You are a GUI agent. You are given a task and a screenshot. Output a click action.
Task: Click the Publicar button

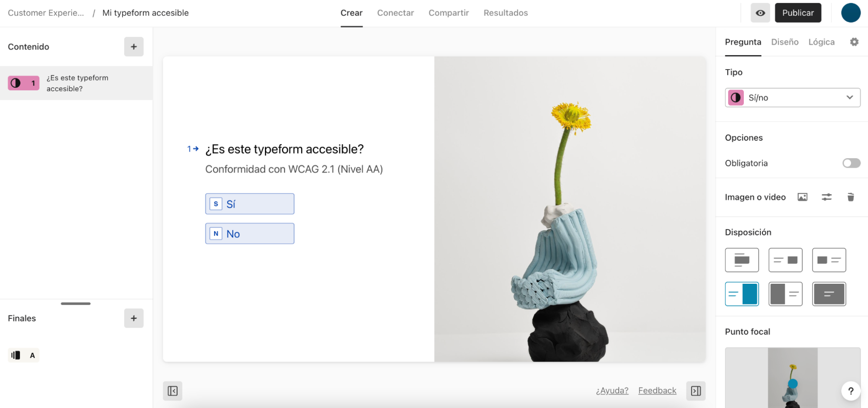click(x=798, y=13)
